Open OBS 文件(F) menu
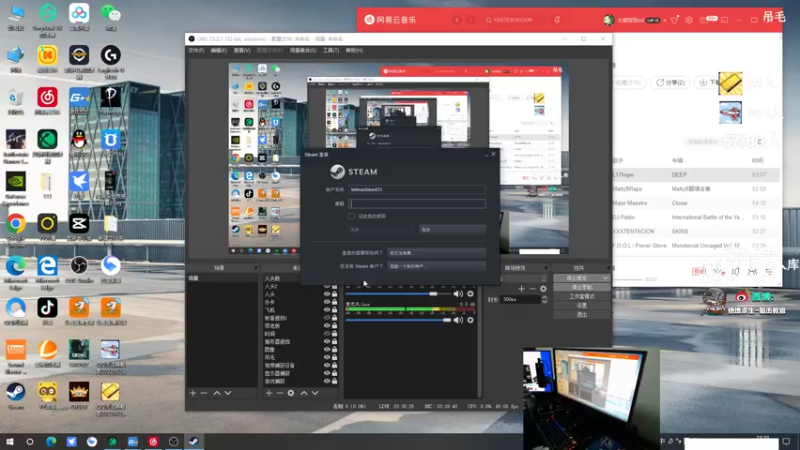The width and height of the screenshot is (800, 450). tap(196, 51)
